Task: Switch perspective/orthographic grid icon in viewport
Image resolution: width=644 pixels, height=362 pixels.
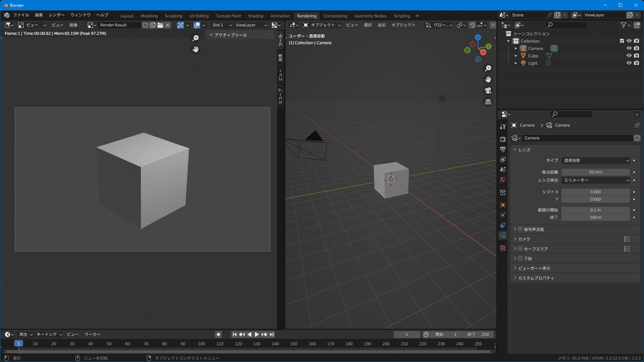Action: (x=488, y=101)
